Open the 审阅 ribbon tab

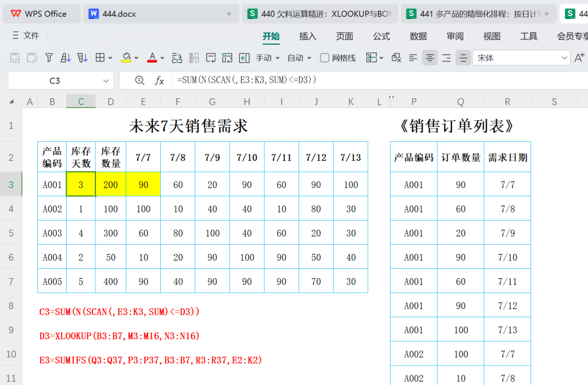455,36
